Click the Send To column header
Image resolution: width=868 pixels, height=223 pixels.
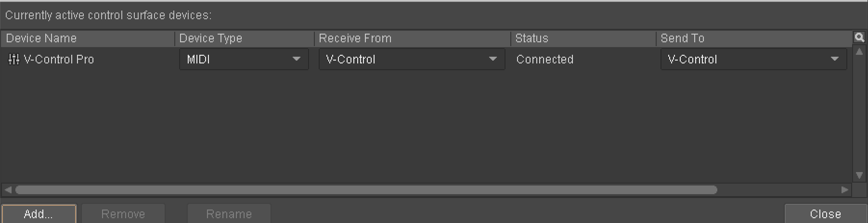pyautogui.click(x=682, y=38)
